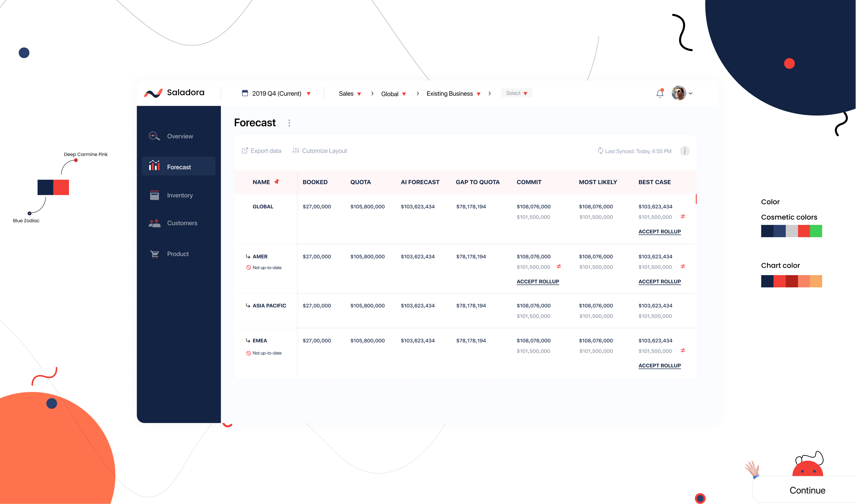Select the green swatch in Cosmetic colors
The image size is (856, 504).
pos(816,231)
